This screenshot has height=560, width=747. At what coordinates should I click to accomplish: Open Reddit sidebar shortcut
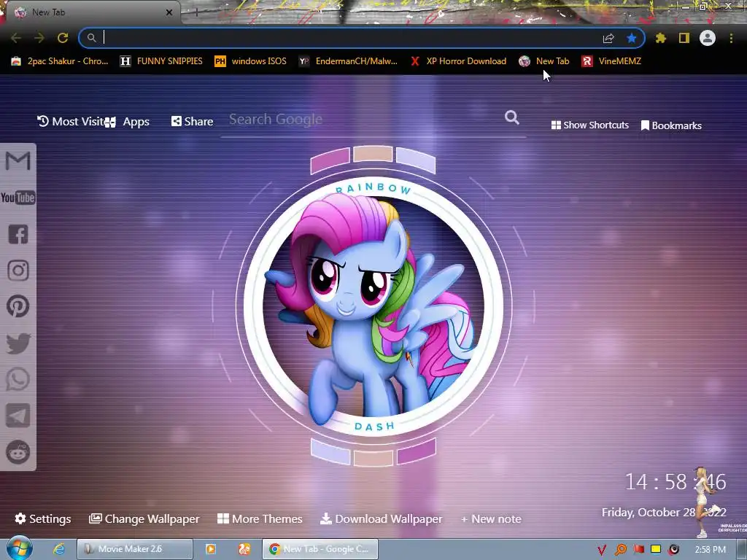click(x=18, y=452)
